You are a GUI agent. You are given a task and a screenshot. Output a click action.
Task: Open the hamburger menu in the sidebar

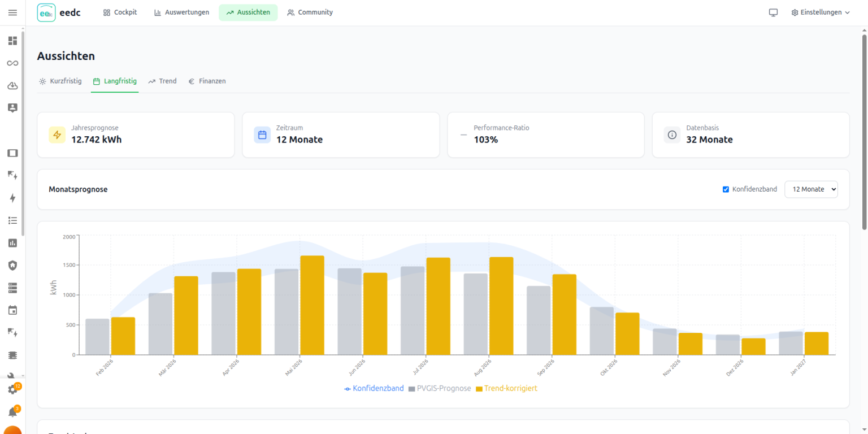12,12
